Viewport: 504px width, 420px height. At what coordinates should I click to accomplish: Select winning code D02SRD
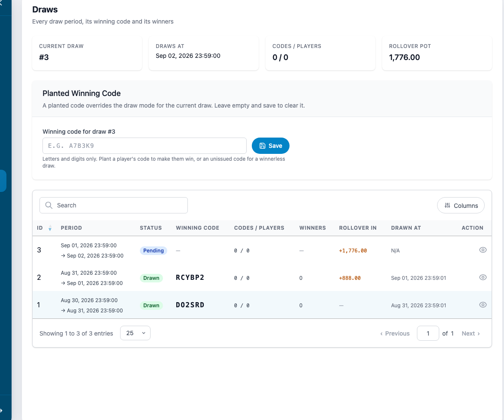point(190,305)
